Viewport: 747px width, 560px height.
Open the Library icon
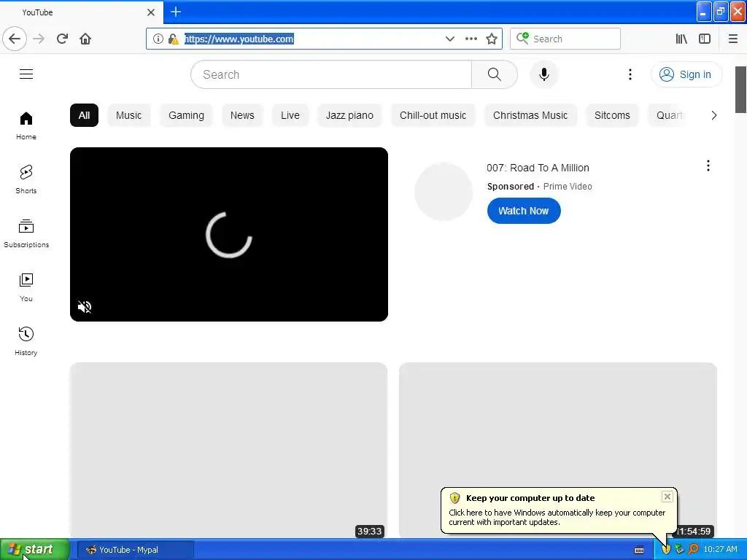coord(681,39)
